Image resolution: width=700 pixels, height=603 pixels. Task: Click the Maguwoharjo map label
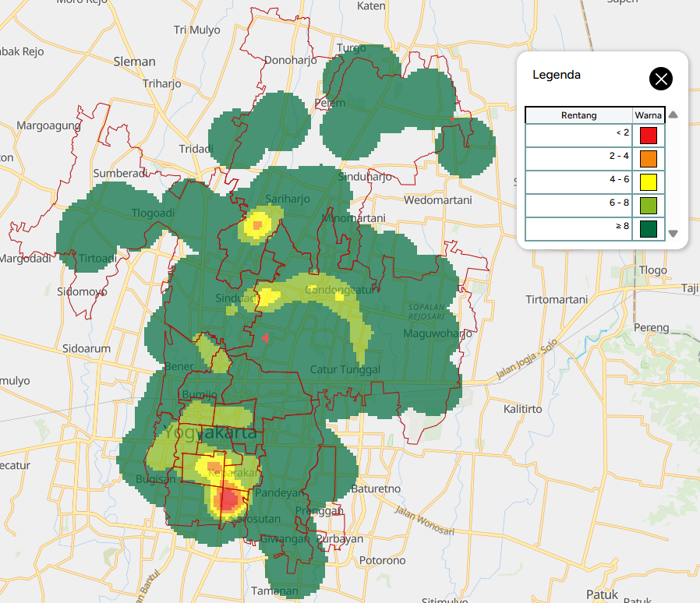[x=437, y=333]
